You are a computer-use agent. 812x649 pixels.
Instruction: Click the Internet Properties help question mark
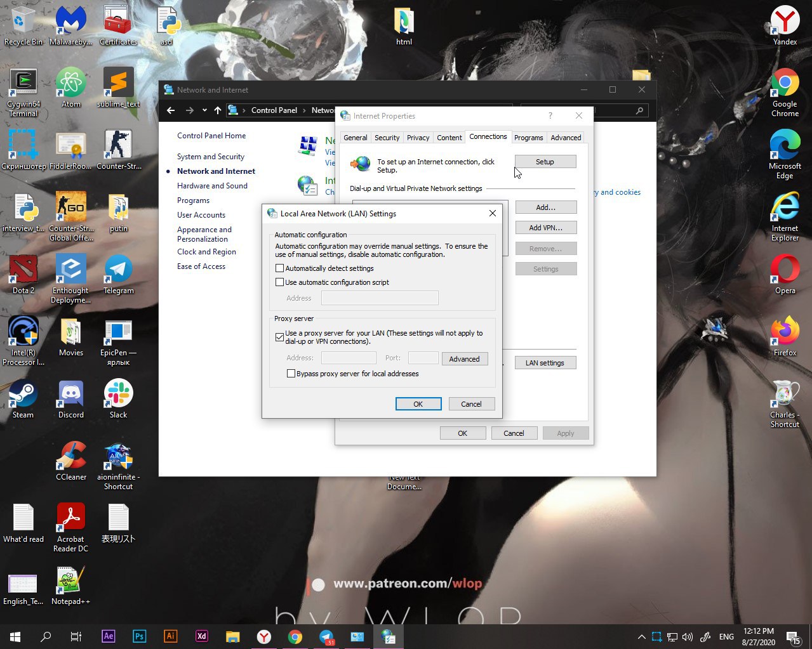550,115
